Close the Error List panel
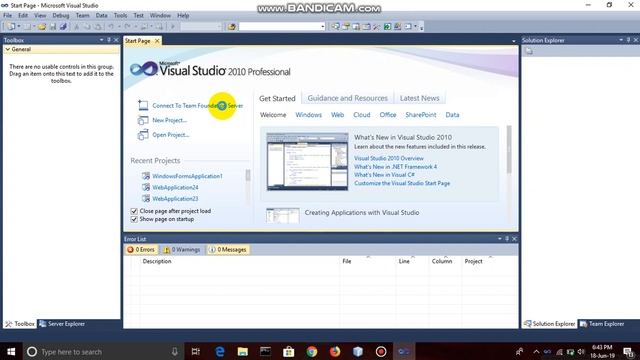 point(514,239)
